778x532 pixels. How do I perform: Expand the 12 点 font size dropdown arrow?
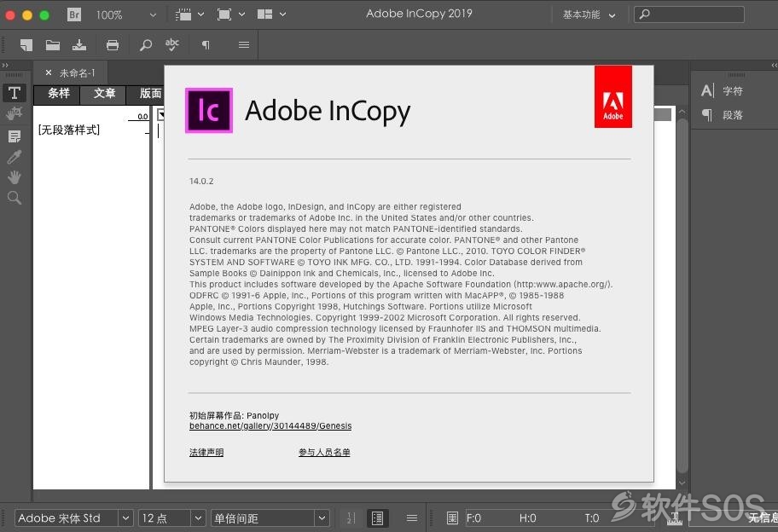(198, 518)
